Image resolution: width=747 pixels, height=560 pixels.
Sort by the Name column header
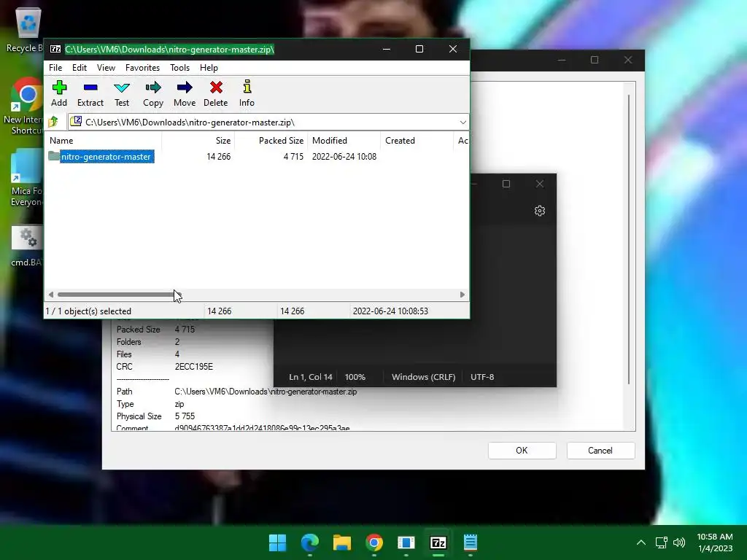coord(104,141)
